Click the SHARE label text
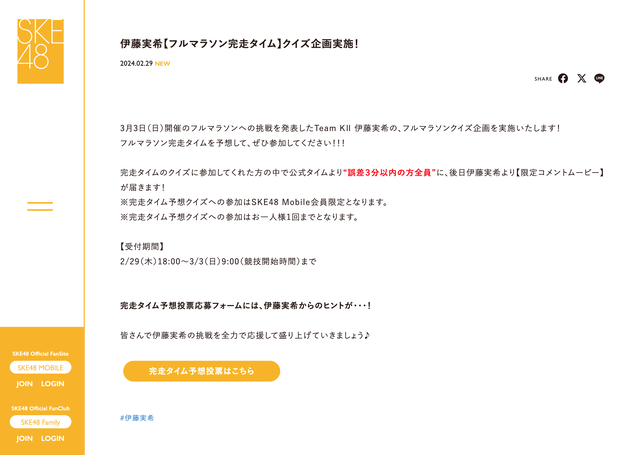 click(543, 79)
